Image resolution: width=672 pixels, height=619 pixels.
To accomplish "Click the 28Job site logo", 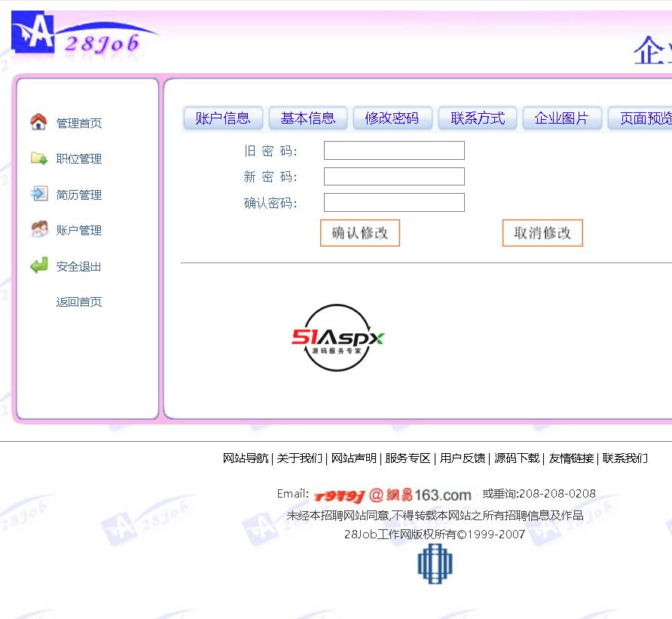I will [85, 35].
